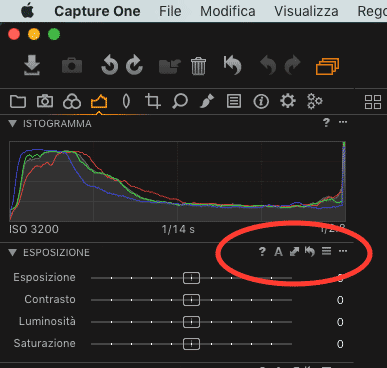Open the Esposizione presets list icon

(327, 251)
